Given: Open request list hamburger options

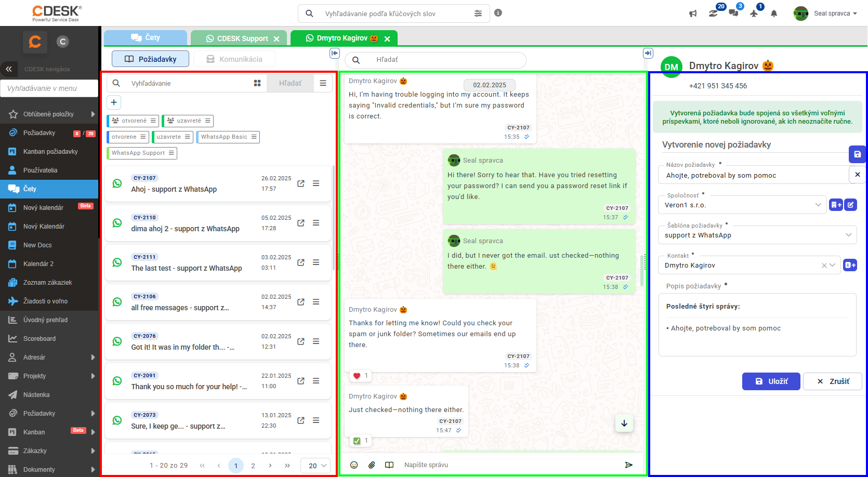Looking at the screenshot, I should click(323, 83).
